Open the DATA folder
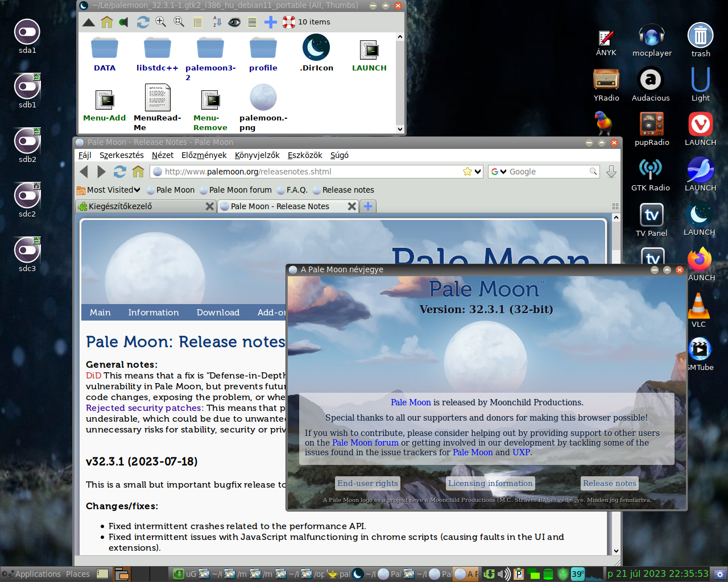 pyautogui.click(x=105, y=54)
